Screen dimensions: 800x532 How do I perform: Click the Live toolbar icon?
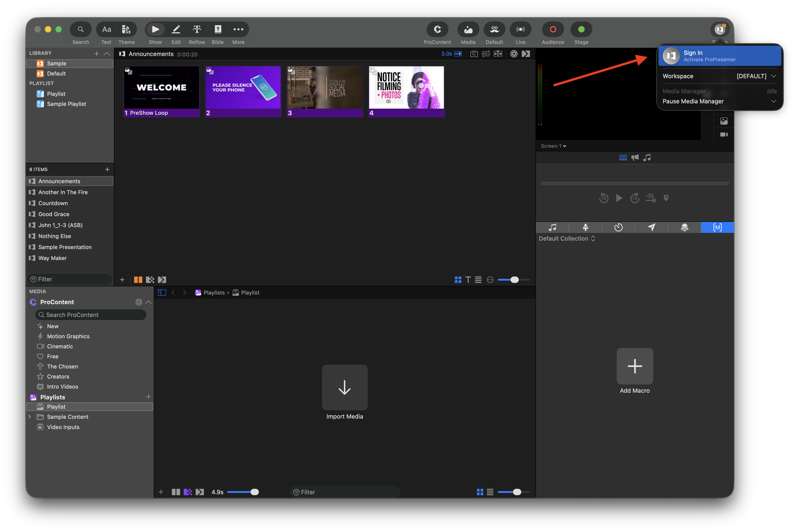520,30
